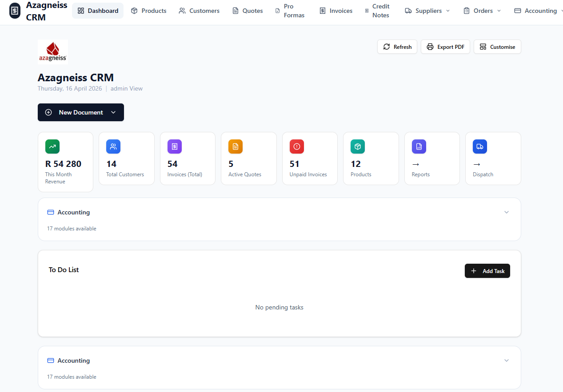The image size is (563, 392).
Task: Click the 'To Do List' heading
Action: [x=64, y=270]
